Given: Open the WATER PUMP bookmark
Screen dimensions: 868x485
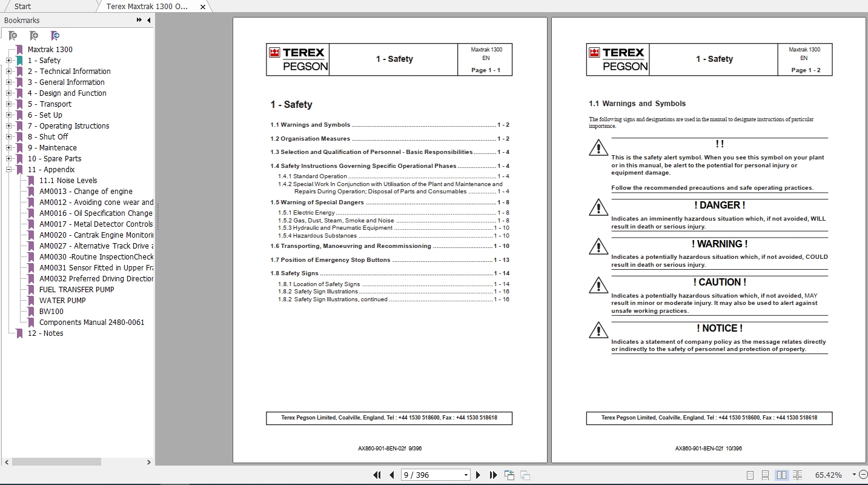Looking at the screenshot, I should pyautogui.click(x=62, y=301).
